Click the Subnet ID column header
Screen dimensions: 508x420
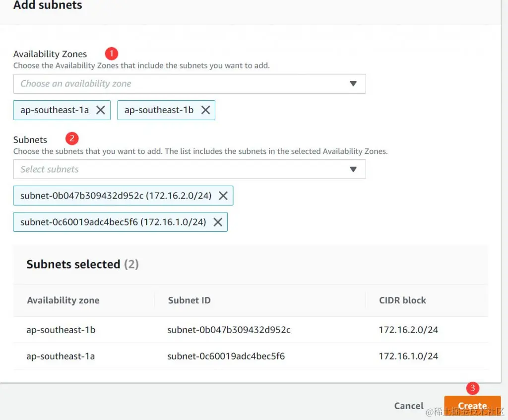coord(189,300)
